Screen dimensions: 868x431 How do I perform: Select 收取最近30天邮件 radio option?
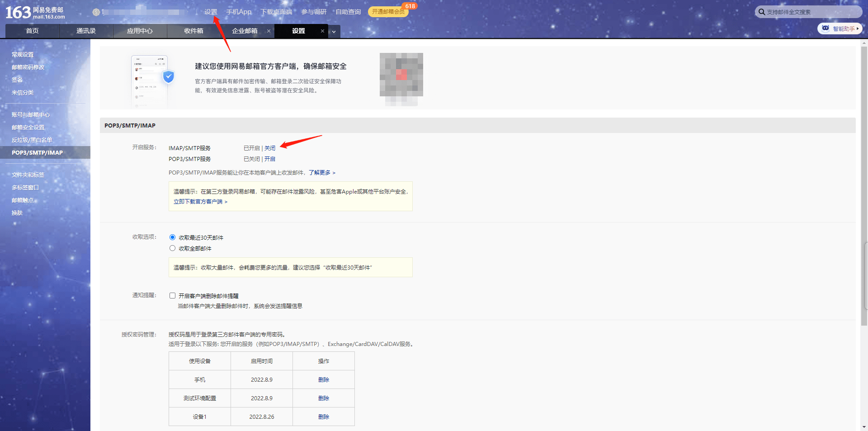172,237
